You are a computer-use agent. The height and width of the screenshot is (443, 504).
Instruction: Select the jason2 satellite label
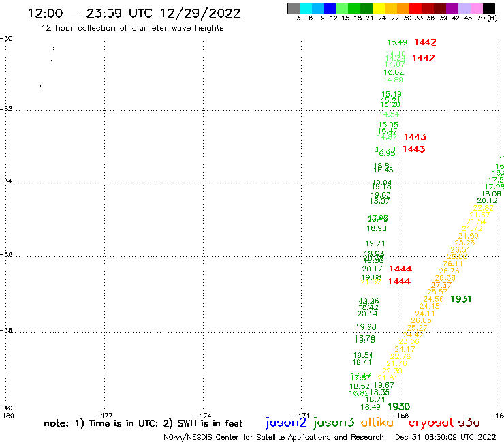(286, 423)
